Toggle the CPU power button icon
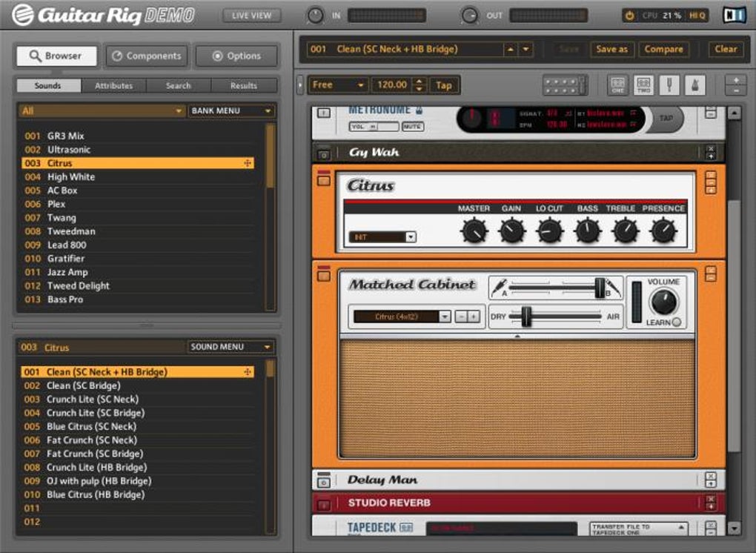 pyautogui.click(x=630, y=16)
